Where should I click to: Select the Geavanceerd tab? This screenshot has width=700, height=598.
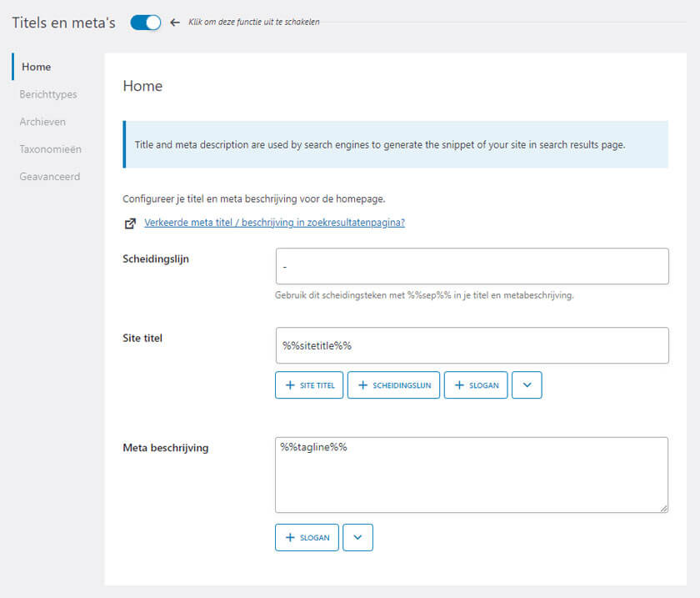pyautogui.click(x=50, y=177)
